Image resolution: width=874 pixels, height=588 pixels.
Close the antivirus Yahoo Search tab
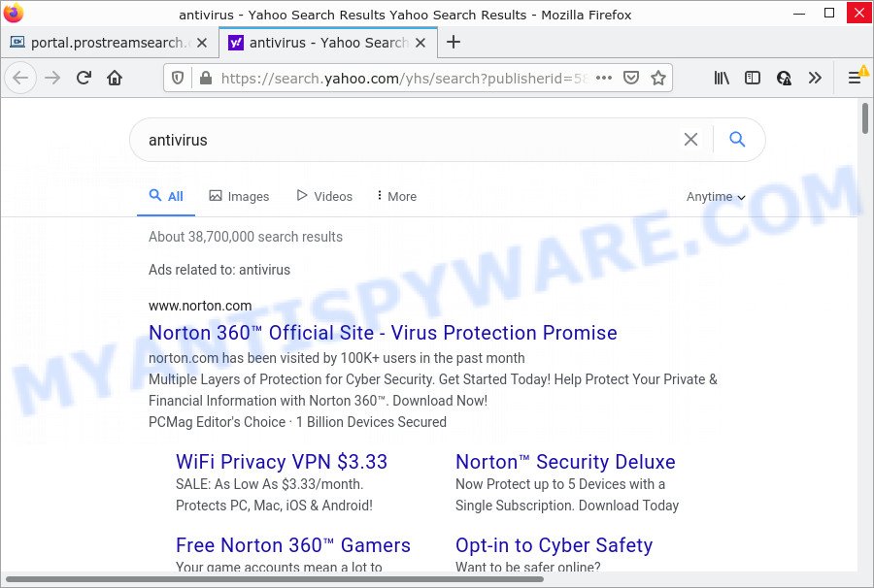(420, 43)
